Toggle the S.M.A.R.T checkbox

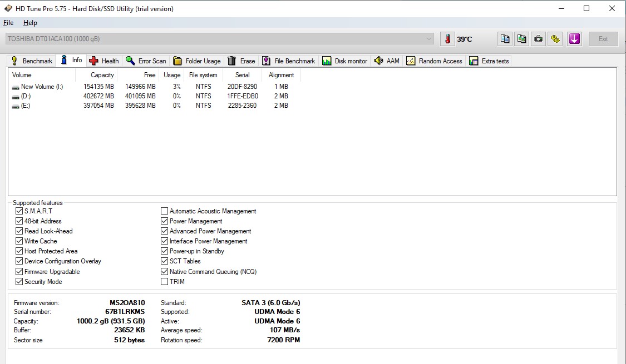(x=19, y=211)
